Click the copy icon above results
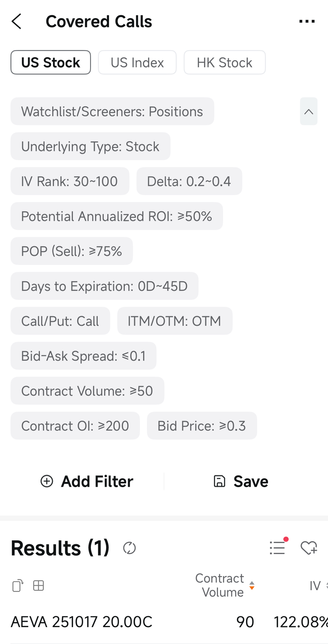This screenshot has height=644, width=328. (x=18, y=585)
